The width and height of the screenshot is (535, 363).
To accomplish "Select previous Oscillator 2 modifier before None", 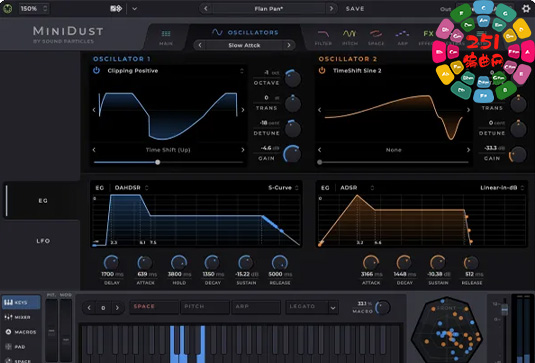I will (x=319, y=149).
